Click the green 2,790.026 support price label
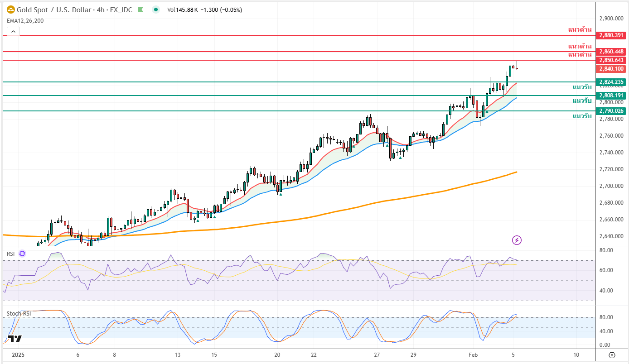The width and height of the screenshot is (629, 364). [x=611, y=111]
